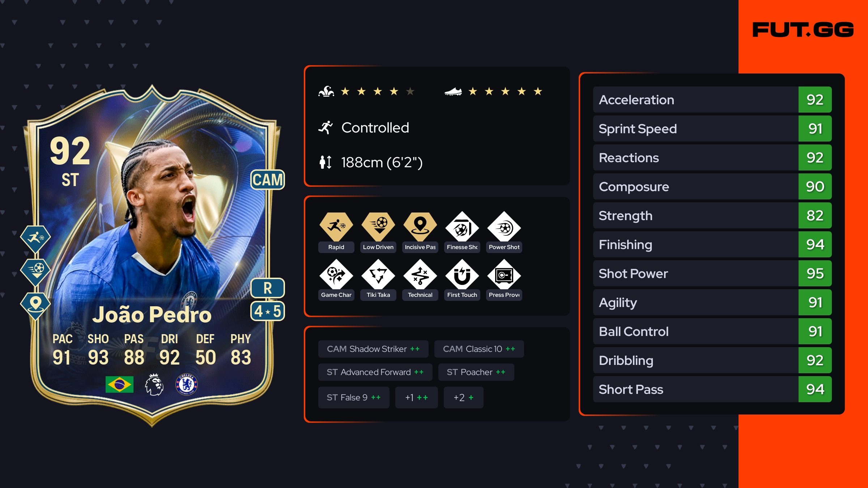Viewport: 868px width, 488px height.
Task: Click the Brazil flag on the card
Action: pyautogui.click(x=119, y=384)
